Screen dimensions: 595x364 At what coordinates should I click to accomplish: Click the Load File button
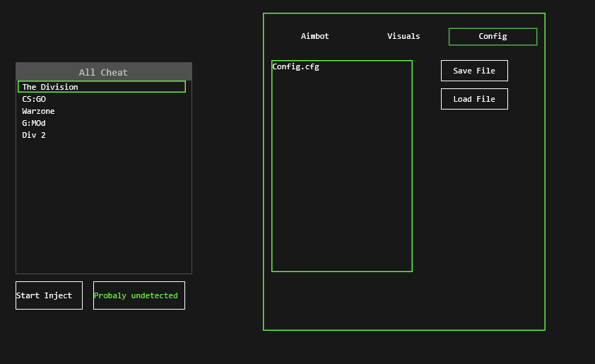[x=474, y=99]
